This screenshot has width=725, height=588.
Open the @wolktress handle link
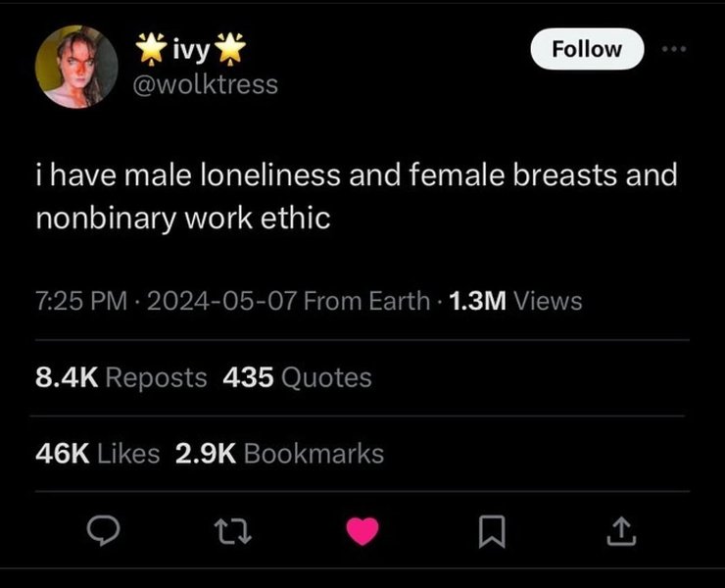click(206, 84)
